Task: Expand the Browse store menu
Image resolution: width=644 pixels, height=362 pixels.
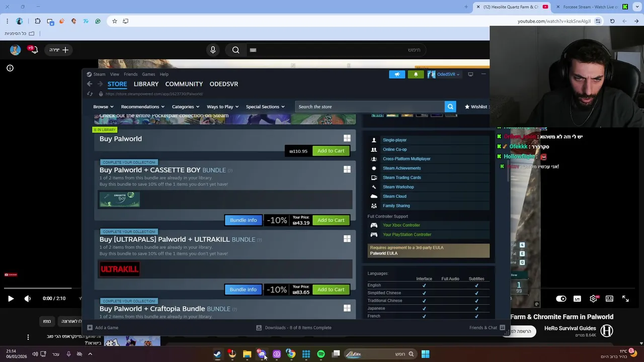Action: [x=103, y=107]
